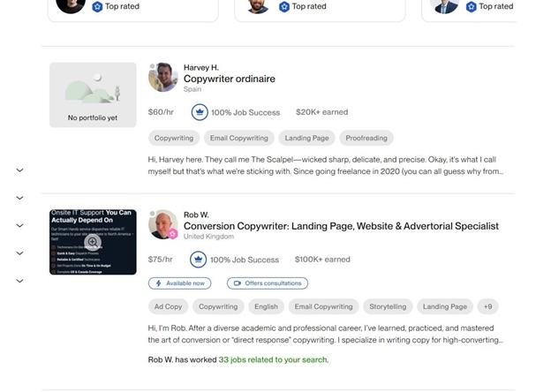Click the crown badge beside Harvey's 100% Job Success
This screenshot has height=392, width=551.
200,112
